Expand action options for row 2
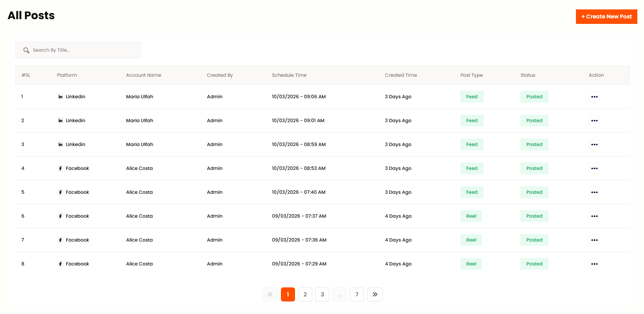The image size is (644, 314). pyautogui.click(x=594, y=121)
